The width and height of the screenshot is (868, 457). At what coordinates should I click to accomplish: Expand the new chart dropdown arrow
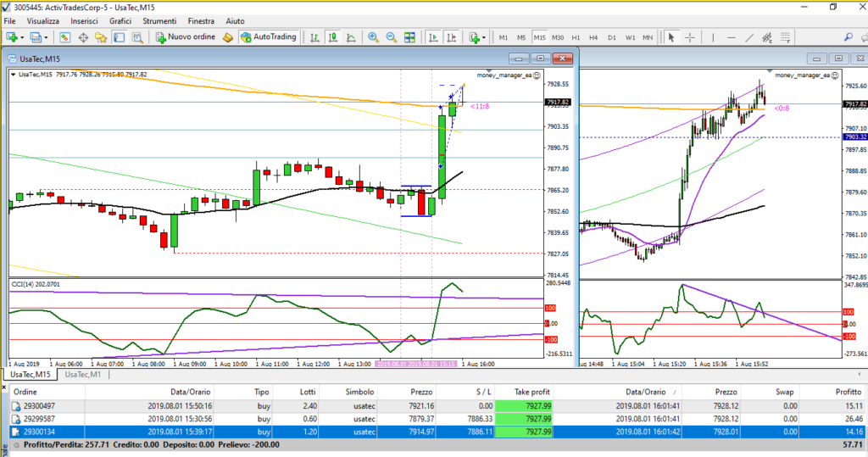click(x=22, y=37)
